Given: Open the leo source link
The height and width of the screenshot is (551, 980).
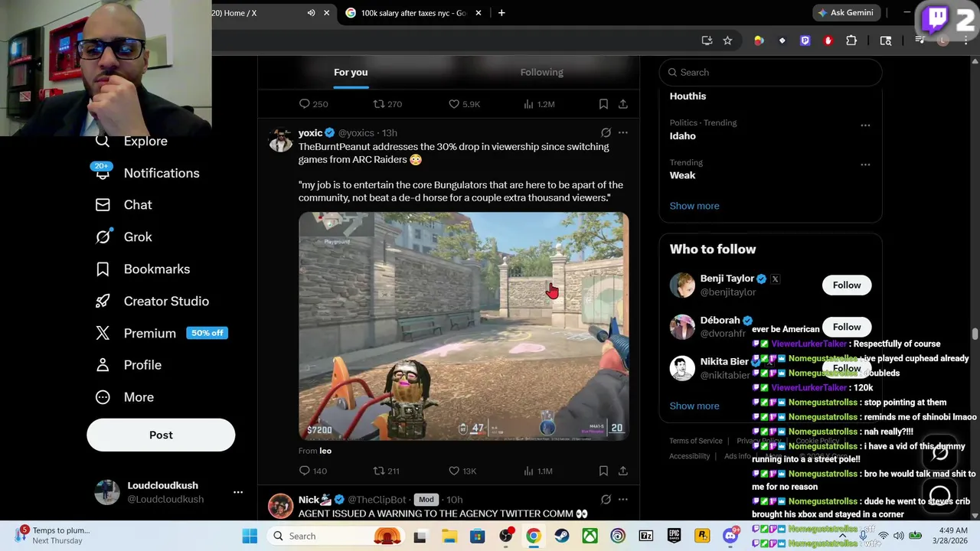Looking at the screenshot, I should pyautogui.click(x=325, y=451).
